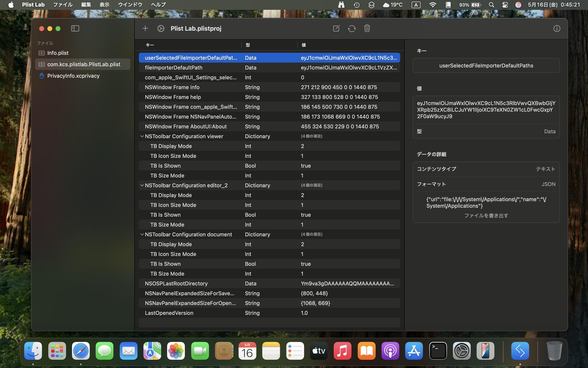Screen dimensions: 588x368
Task: Open the ファイル menu
Action: 63,5
